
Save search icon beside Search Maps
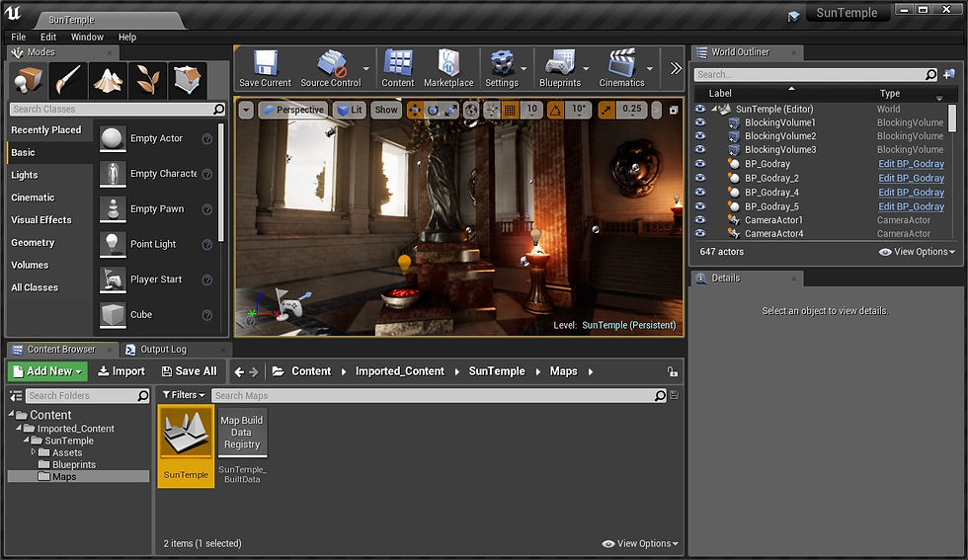pos(674,395)
